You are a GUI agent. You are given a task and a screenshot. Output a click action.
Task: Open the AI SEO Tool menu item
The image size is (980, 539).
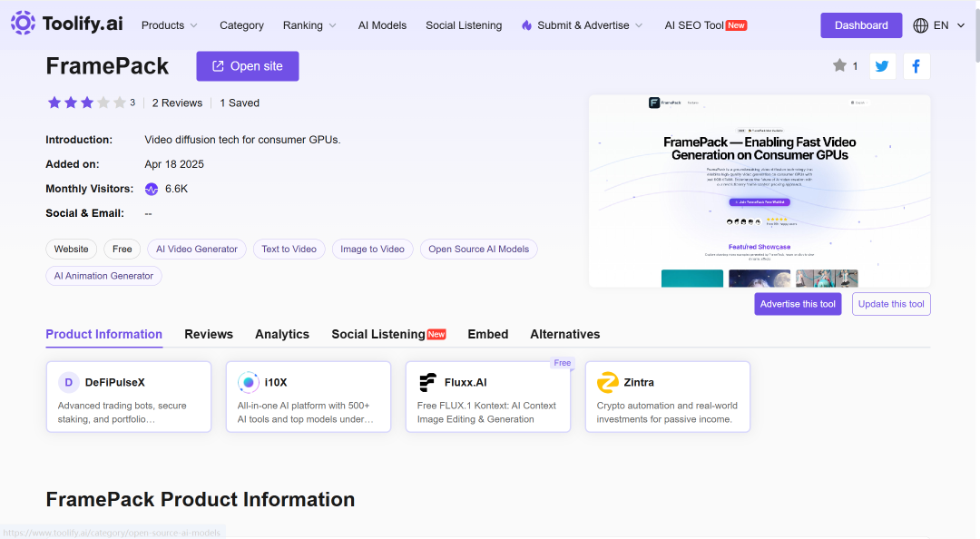[706, 25]
